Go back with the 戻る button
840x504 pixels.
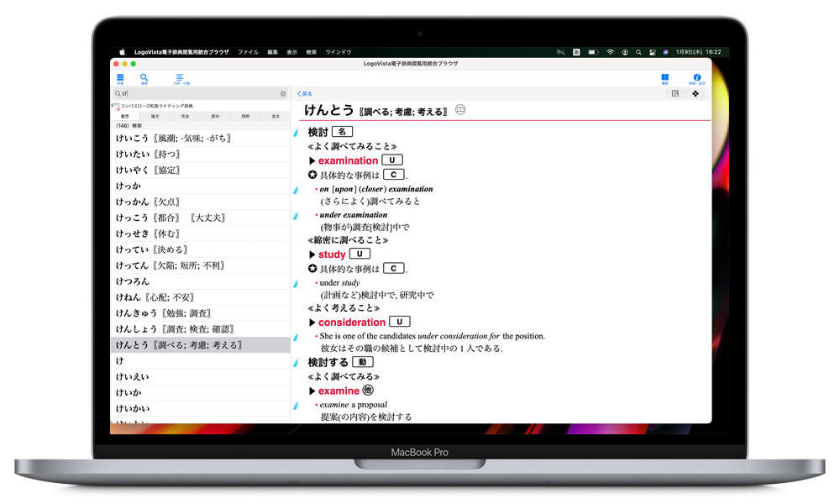(x=305, y=94)
